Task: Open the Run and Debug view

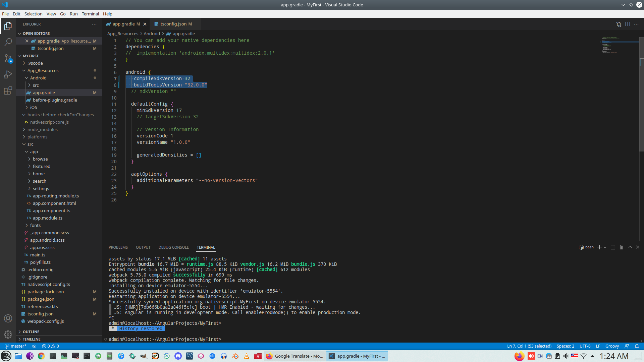Action: click(8, 74)
